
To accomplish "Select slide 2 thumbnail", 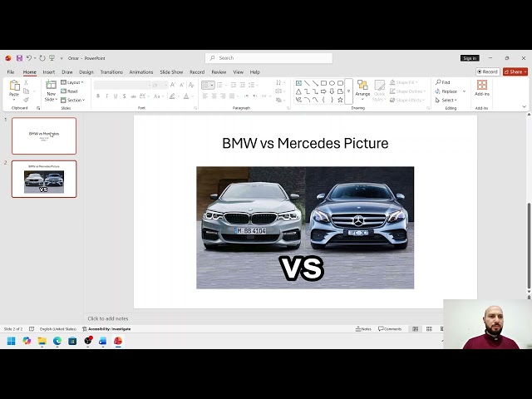I will [44, 179].
